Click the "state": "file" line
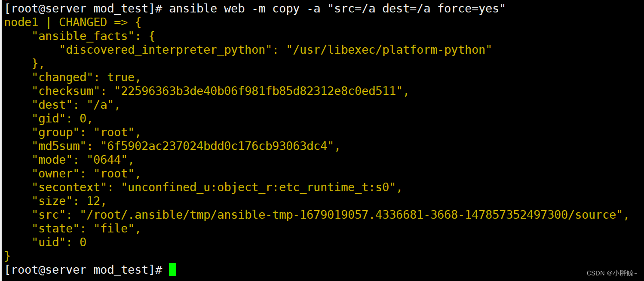 (86, 229)
